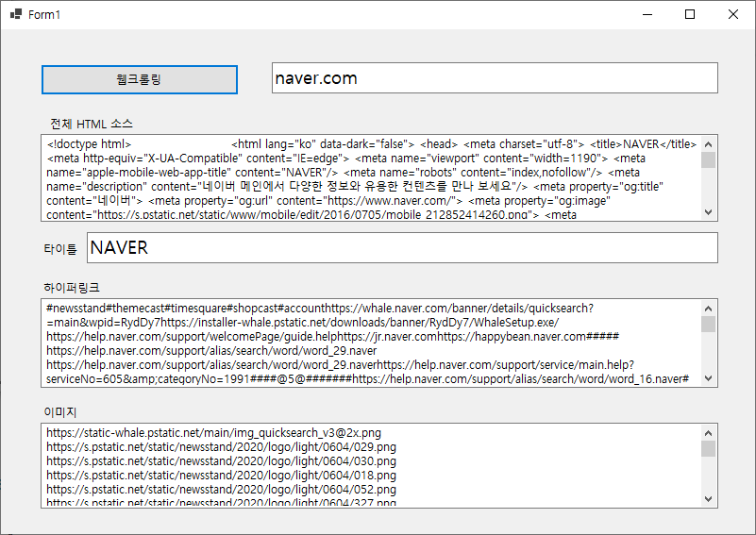The width and height of the screenshot is (756, 535).
Task: Click the down arrow of the HTML source scrollbar
Action: pos(708,212)
